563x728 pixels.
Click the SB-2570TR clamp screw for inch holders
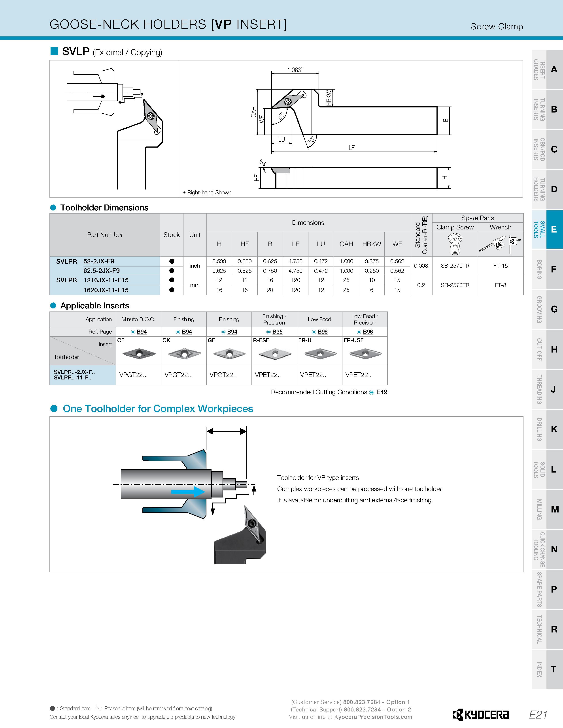[455, 266]
